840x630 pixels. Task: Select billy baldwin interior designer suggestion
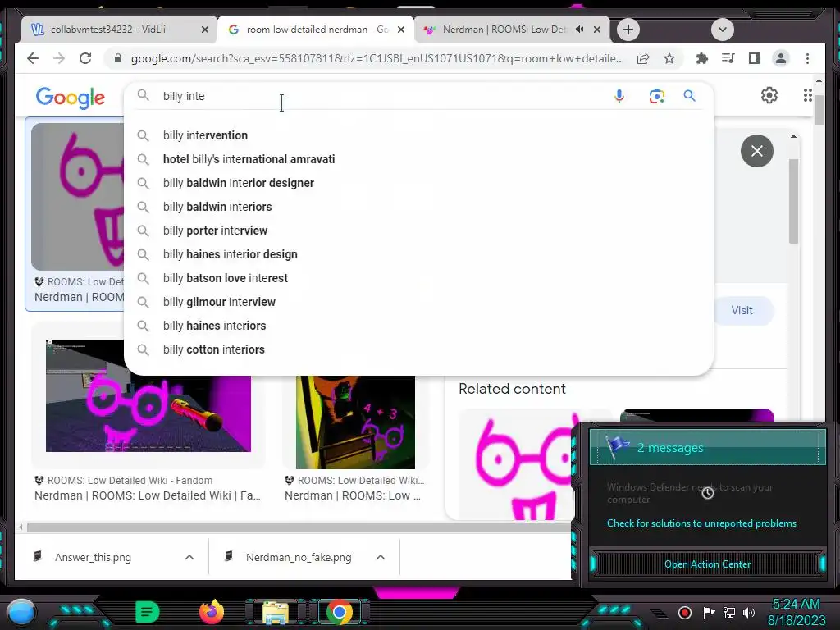tap(418, 183)
